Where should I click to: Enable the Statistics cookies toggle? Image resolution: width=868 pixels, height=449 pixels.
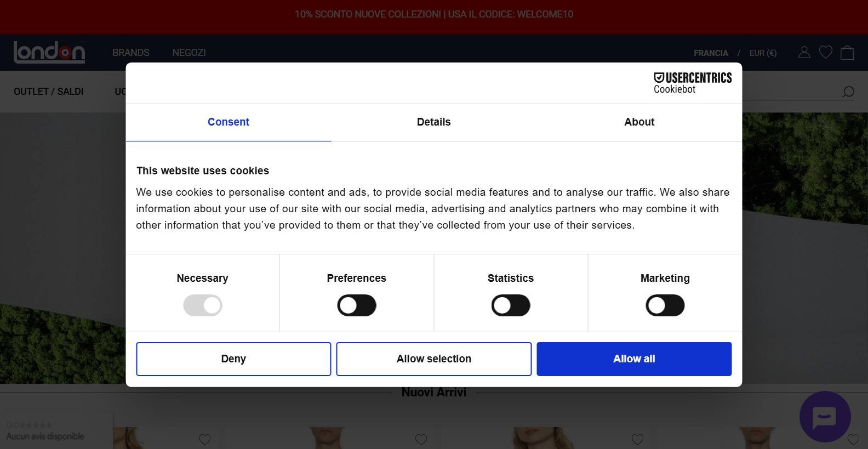point(511,305)
